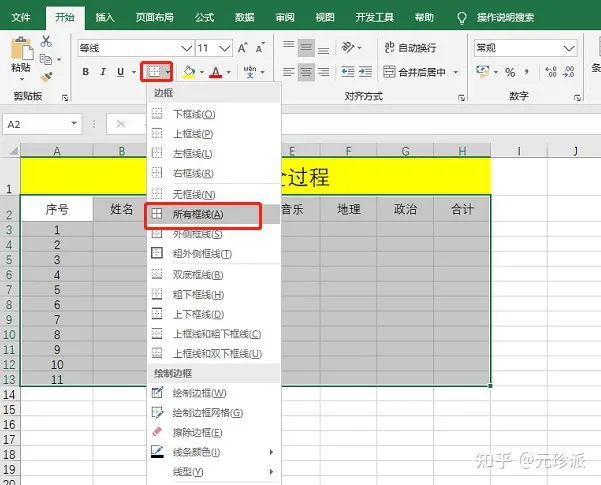Apply the red font color
This screenshot has width=601, height=485.
coord(216,72)
